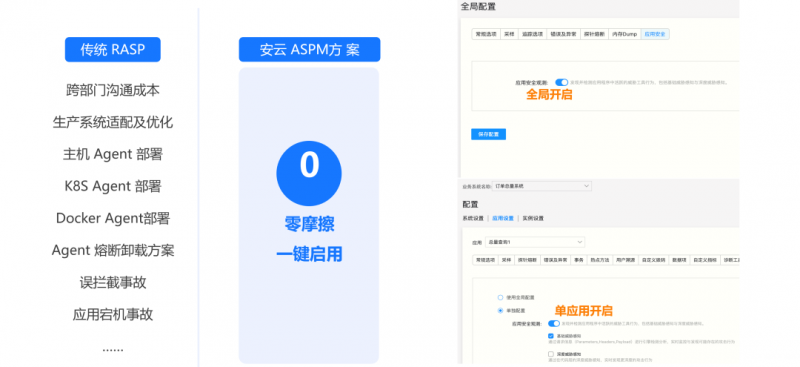Select the 单独配置 radio button

[501, 310]
